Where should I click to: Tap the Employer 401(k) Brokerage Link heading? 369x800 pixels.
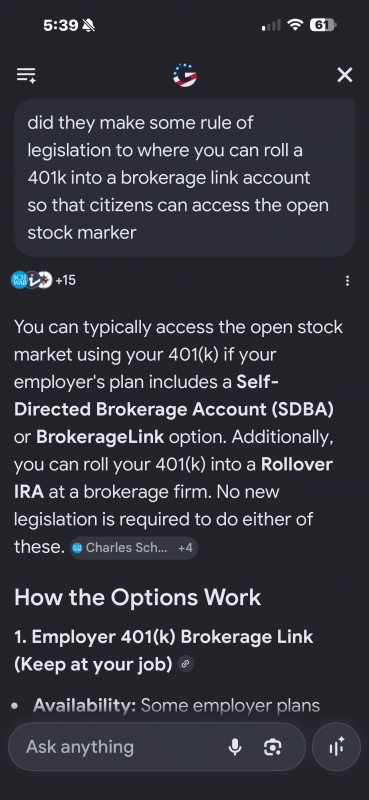coord(163,651)
